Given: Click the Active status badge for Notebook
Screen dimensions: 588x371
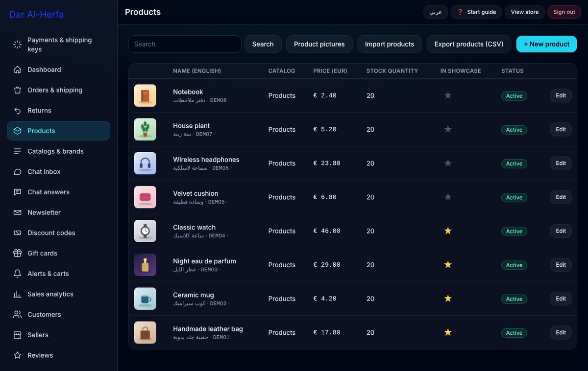Looking at the screenshot, I should click(x=514, y=96).
